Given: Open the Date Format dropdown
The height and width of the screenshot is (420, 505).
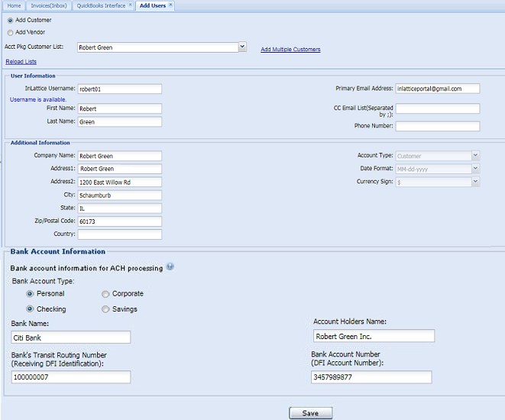Looking at the screenshot, I should click(x=475, y=169).
